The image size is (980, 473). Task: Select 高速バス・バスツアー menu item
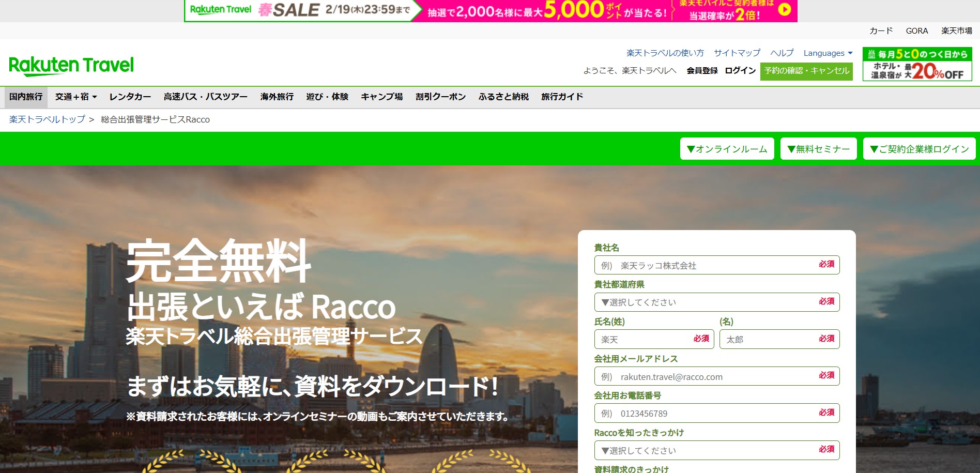pos(206,97)
